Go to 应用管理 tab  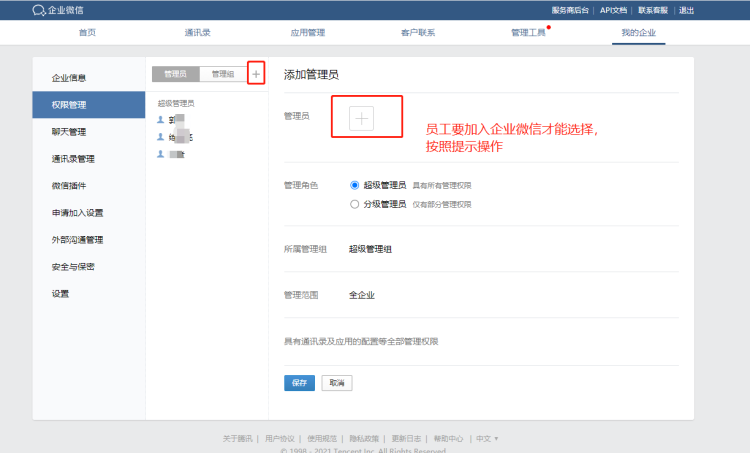point(307,33)
